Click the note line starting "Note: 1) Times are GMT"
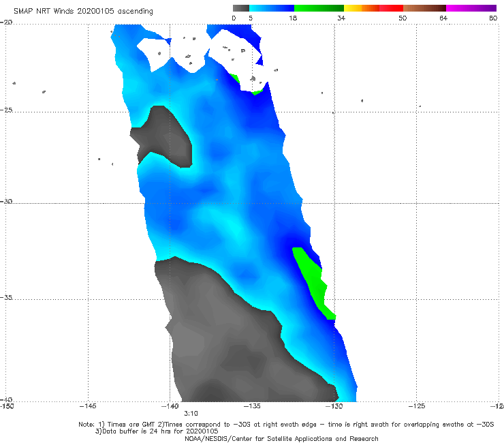 click(x=286, y=425)
